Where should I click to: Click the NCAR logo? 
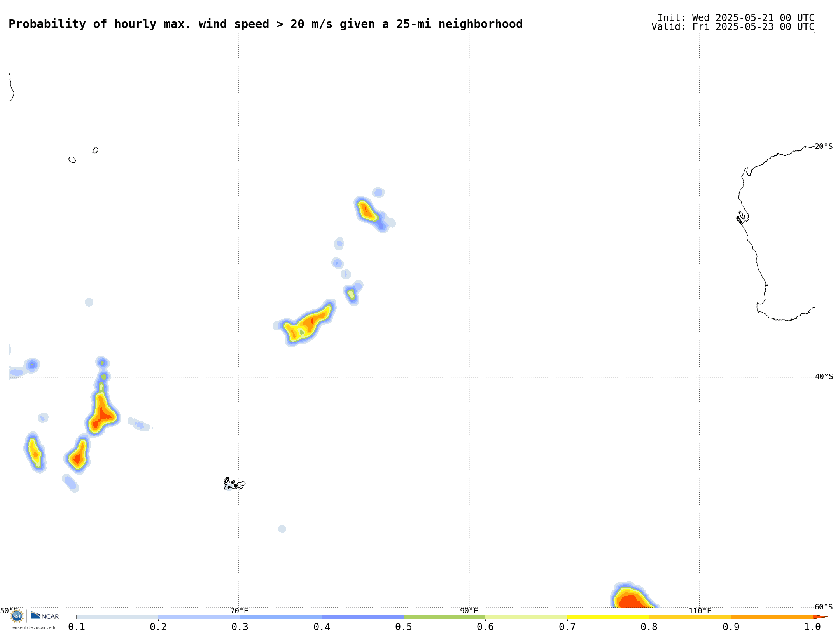(x=45, y=616)
